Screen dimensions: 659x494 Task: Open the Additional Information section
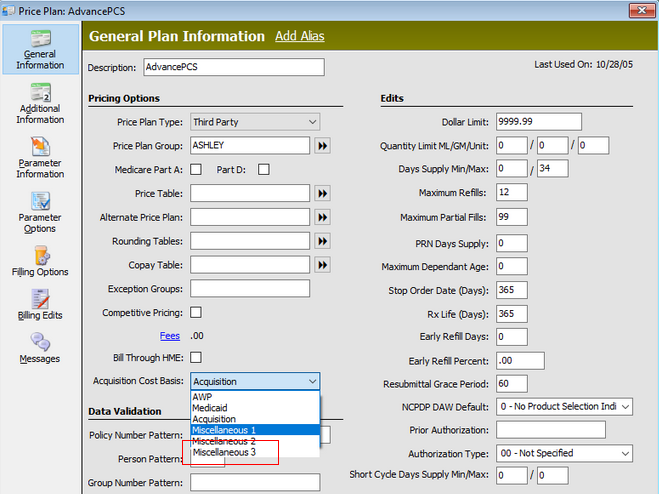40,103
